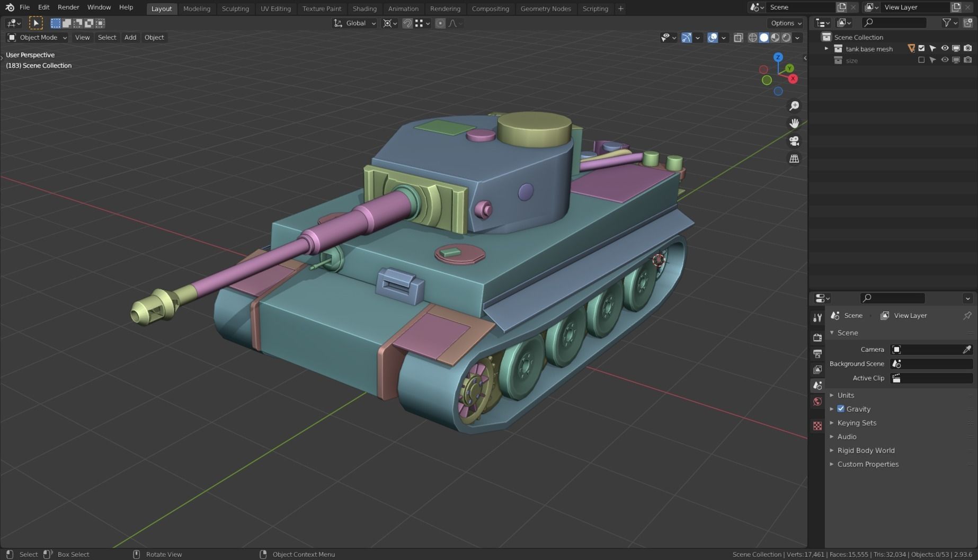Open the Texture properties tab
This screenshot has width=978, height=560.
click(x=817, y=426)
